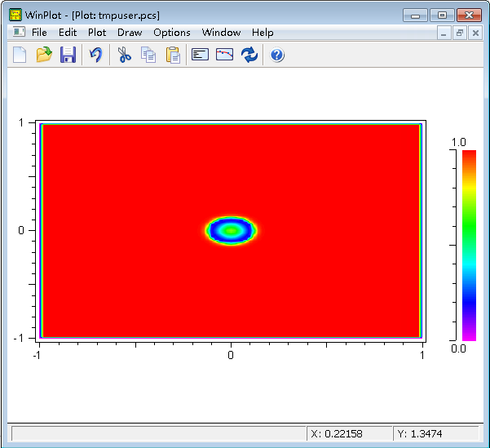Click the X coordinate readout in status bar
Viewport: 490px width, 448px height.
[x=349, y=433]
